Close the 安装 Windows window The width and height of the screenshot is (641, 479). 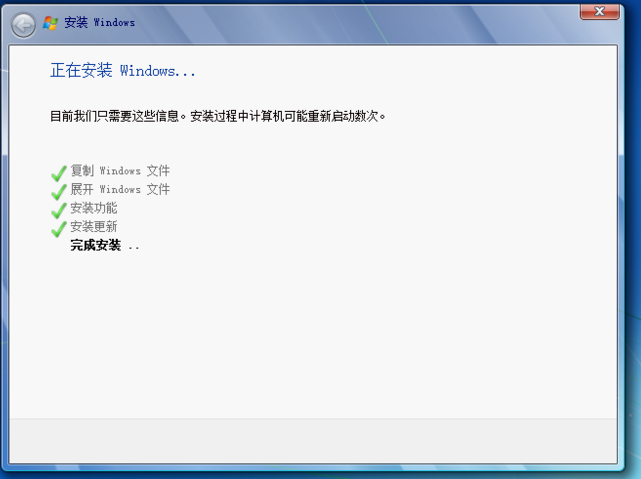click(599, 11)
